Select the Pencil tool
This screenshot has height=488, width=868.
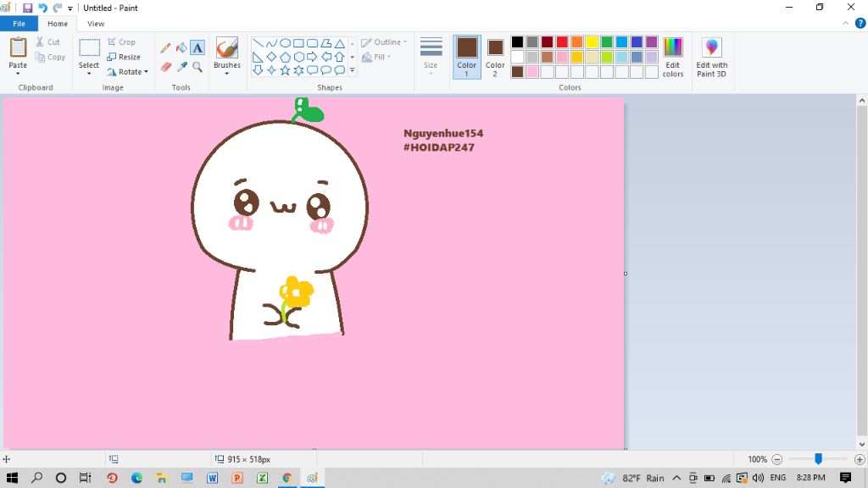tap(165, 48)
